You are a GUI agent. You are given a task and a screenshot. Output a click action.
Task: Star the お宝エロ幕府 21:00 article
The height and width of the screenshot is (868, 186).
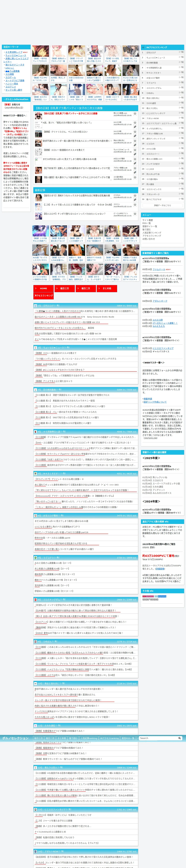[x=135, y=159]
